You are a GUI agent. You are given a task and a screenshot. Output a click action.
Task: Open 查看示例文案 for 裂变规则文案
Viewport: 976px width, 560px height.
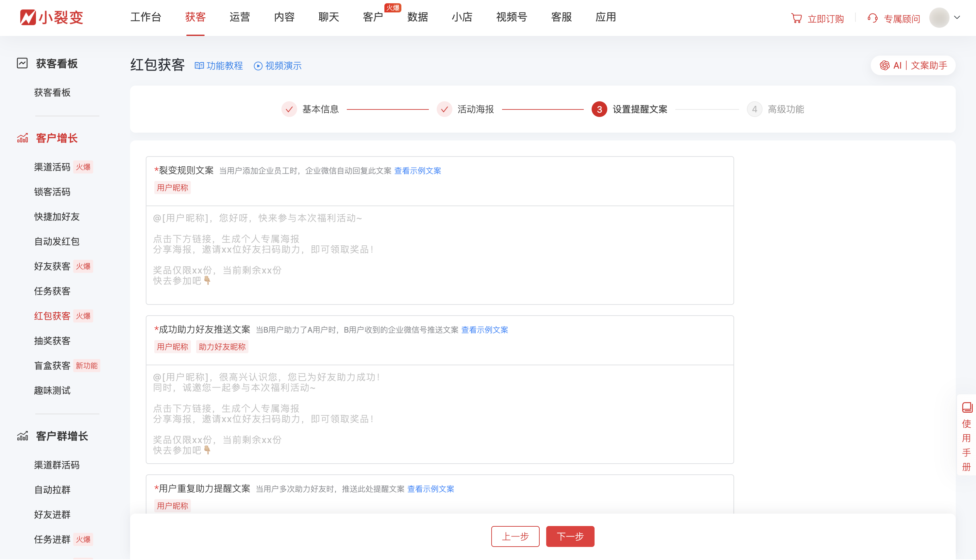pyautogui.click(x=417, y=170)
